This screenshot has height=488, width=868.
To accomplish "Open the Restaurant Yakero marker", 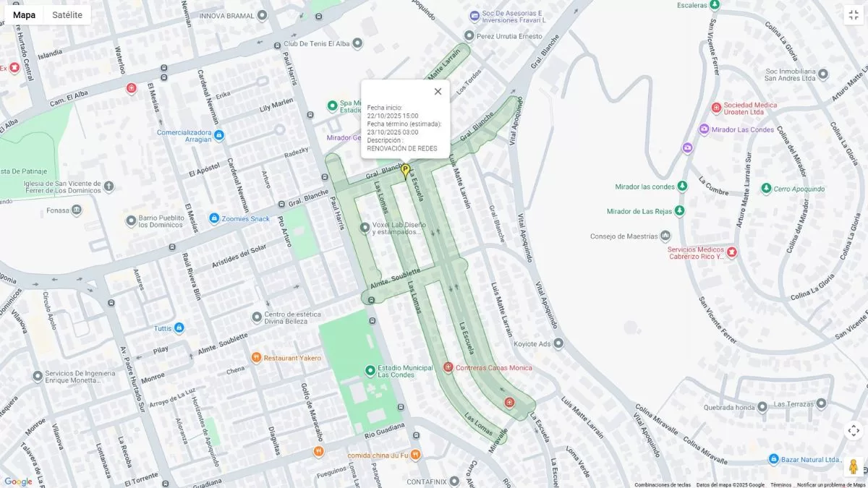I will click(x=256, y=358).
